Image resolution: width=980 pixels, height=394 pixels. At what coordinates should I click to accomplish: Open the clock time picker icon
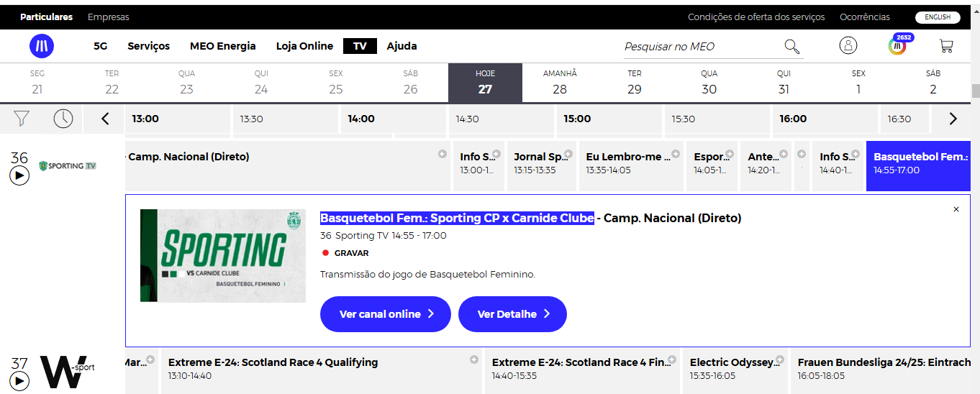pos(63,119)
